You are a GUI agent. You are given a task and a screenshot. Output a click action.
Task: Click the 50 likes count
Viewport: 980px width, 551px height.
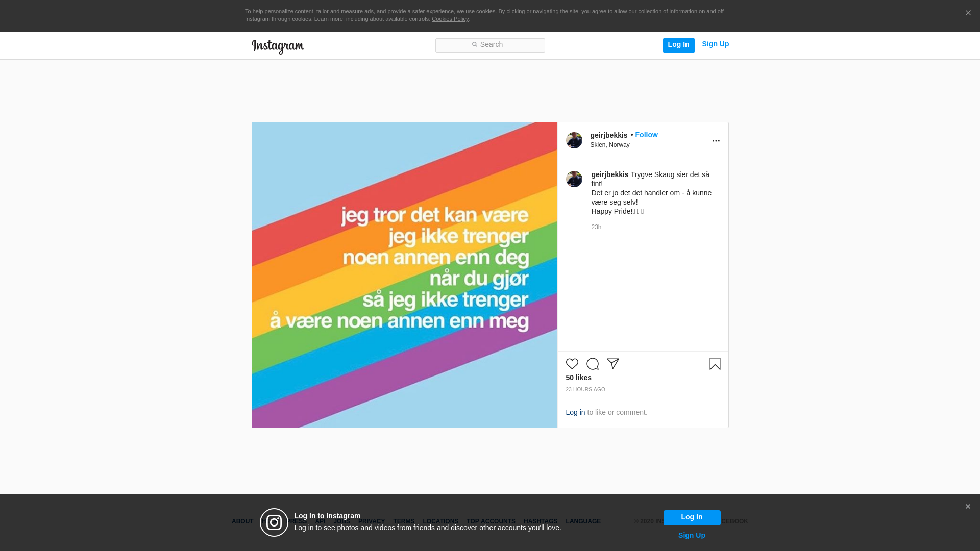(x=578, y=378)
